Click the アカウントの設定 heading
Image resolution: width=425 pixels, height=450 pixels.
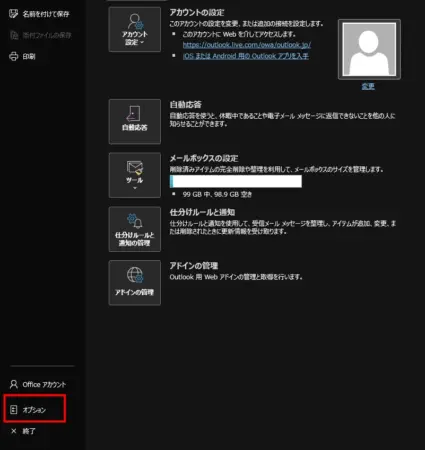[197, 13]
